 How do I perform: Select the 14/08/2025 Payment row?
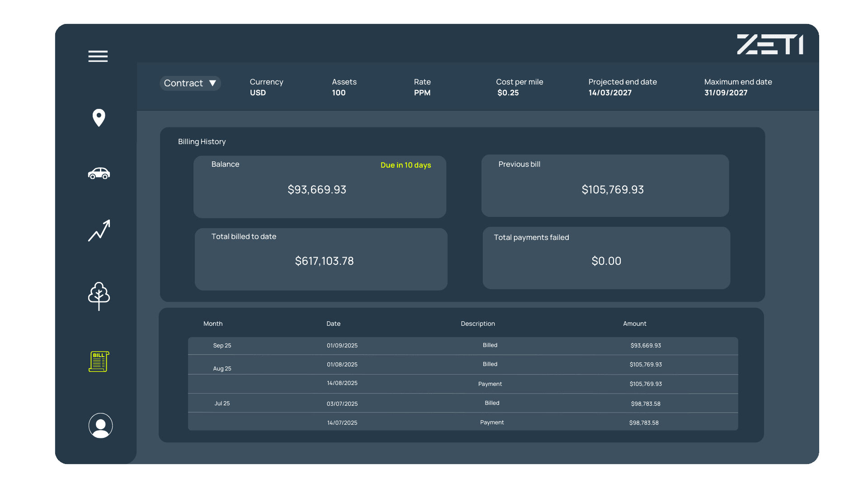coord(462,384)
